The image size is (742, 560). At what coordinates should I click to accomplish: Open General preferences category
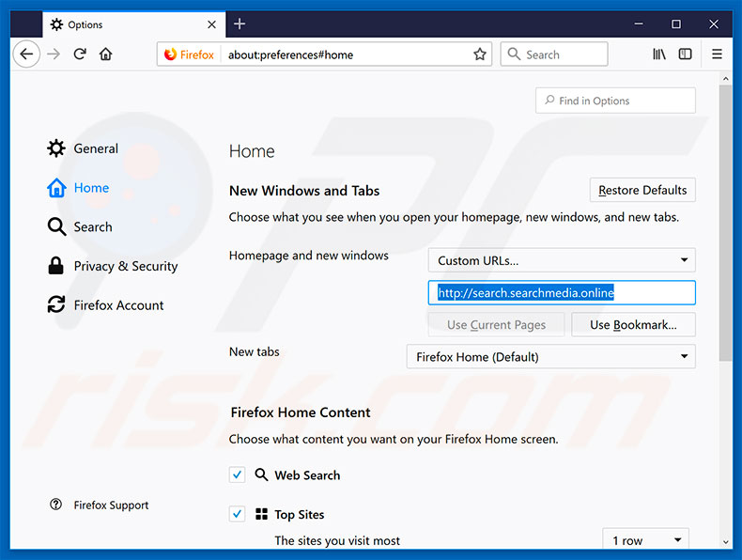[x=83, y=148]
